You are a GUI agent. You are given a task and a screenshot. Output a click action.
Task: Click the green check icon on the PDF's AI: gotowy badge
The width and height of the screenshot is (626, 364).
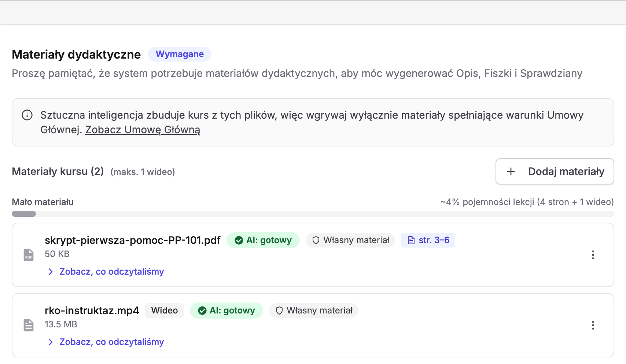(x=239, y=240)
